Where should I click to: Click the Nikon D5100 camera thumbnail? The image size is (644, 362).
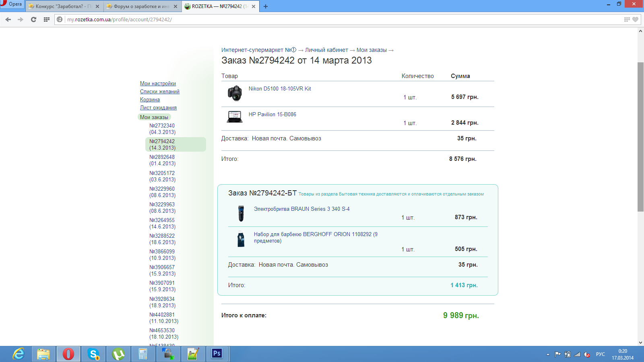click(x=235, y=93)
